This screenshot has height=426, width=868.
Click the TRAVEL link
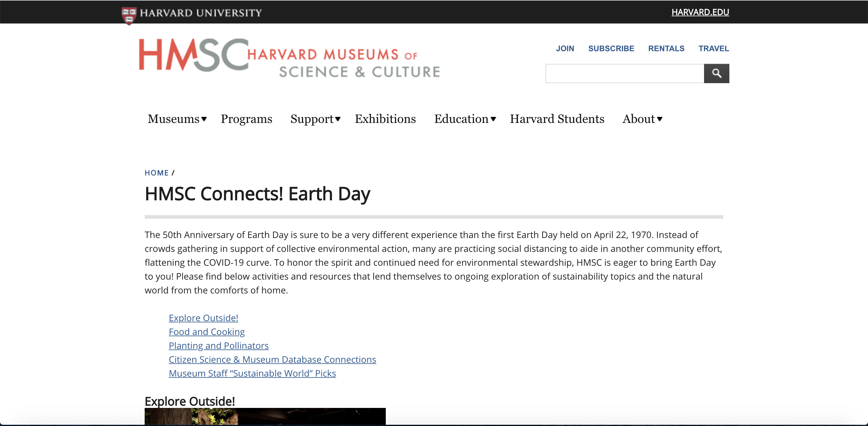(x=713, y=49)
